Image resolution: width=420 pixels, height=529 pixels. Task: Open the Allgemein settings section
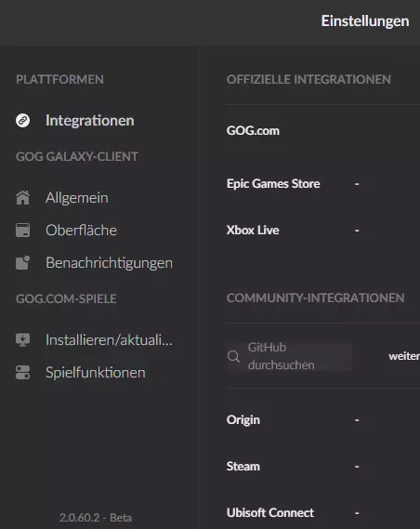coord(77,198)
